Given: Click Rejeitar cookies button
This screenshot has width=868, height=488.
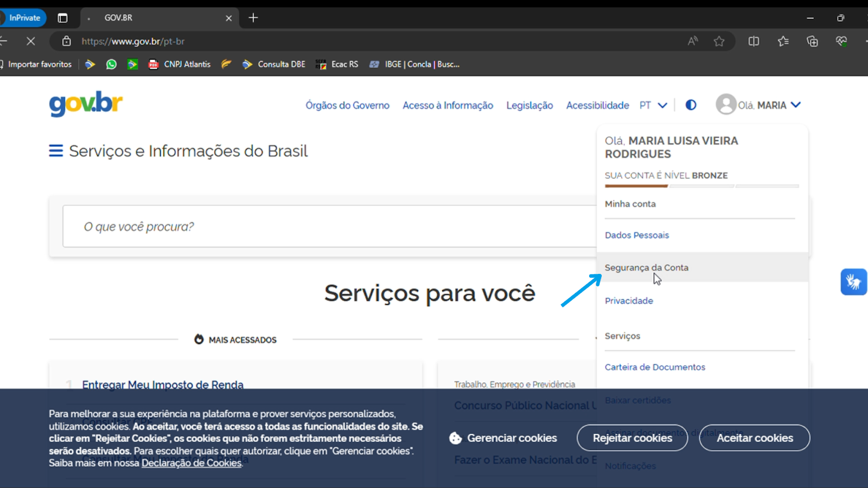Looking at the screenshot, I should click(x=632, y=438).
